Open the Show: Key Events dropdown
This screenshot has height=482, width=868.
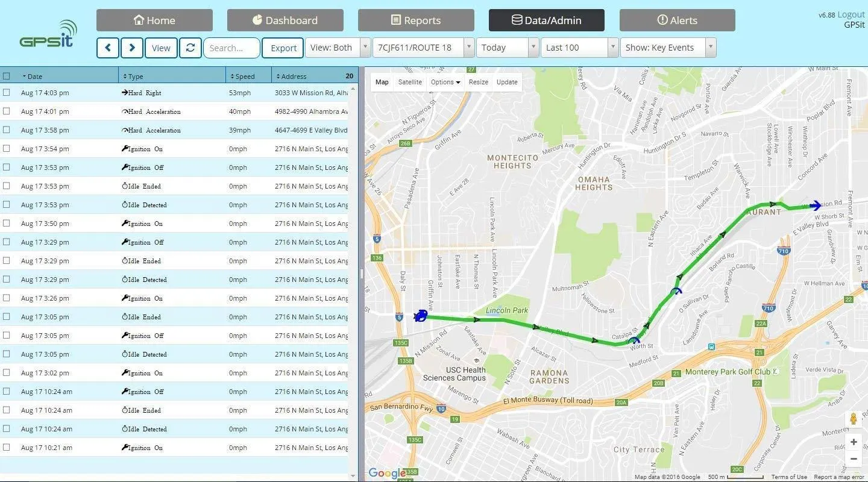(668, 48)
